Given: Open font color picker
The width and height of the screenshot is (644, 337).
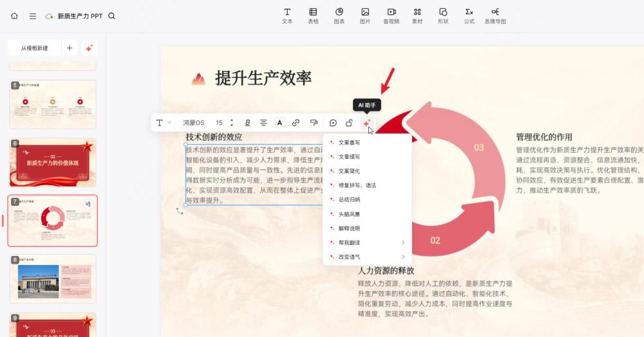Looking at the screenshot, I should (x=279, y=123).
